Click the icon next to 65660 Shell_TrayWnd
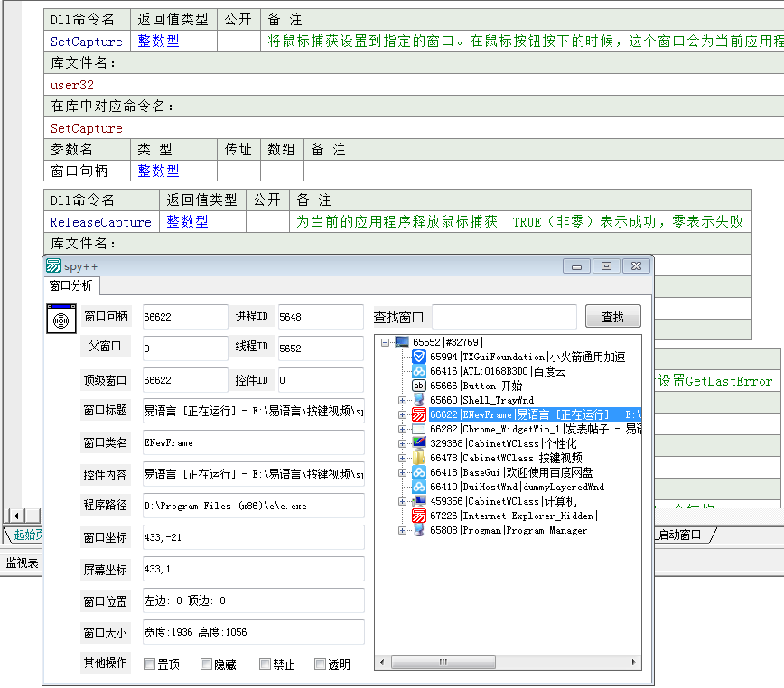 tap(418, 400)
